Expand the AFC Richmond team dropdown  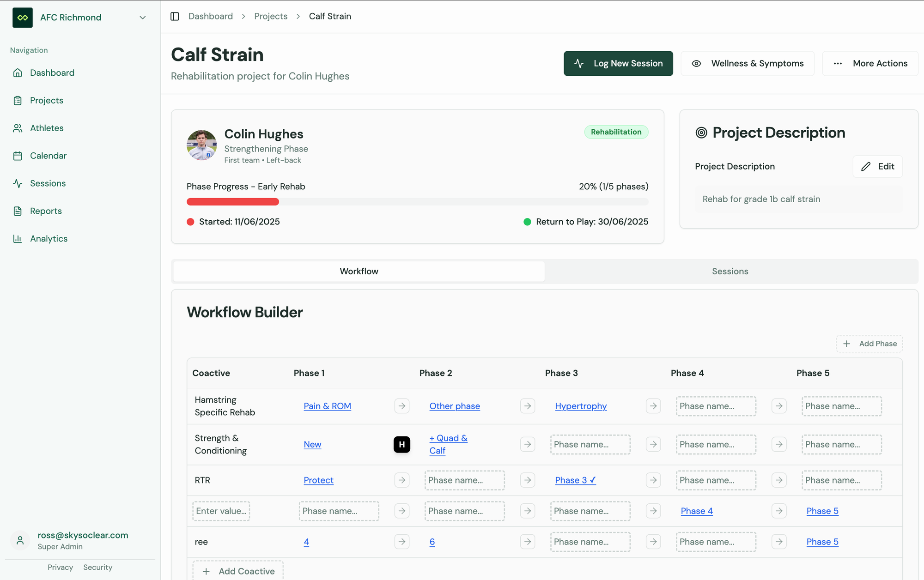pyautogui.click(x=143, y=18)
